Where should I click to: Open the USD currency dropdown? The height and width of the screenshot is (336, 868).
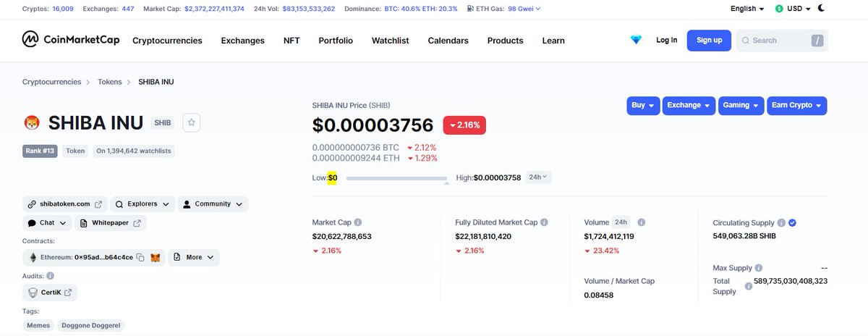click(793, 9)
